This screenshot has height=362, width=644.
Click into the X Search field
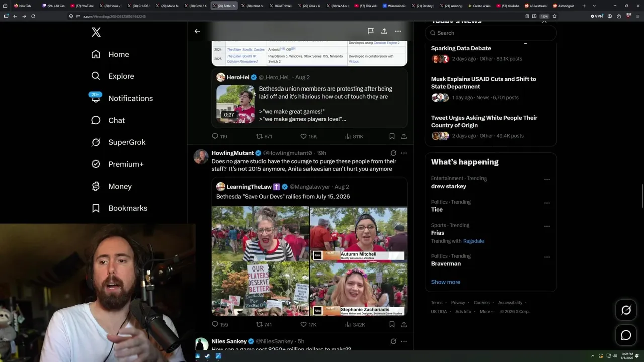491,33
